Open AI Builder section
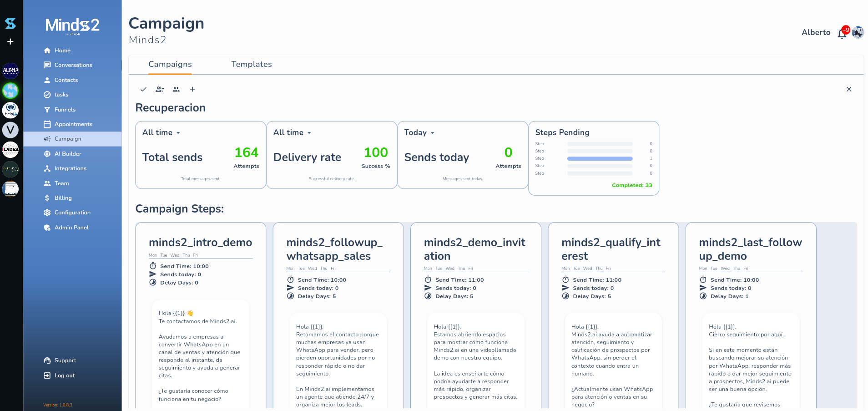The height and width of the screenshot is (411, 868). click(x=72, y=154)
